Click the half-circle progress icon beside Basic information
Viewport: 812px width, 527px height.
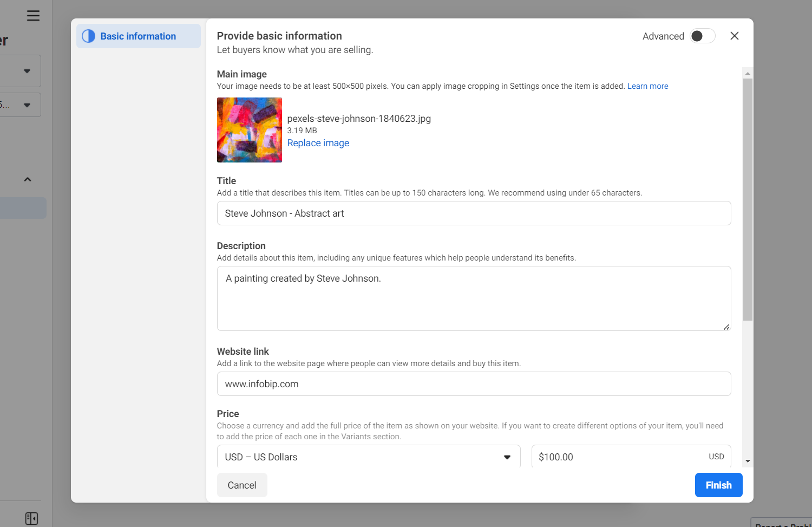88,36
